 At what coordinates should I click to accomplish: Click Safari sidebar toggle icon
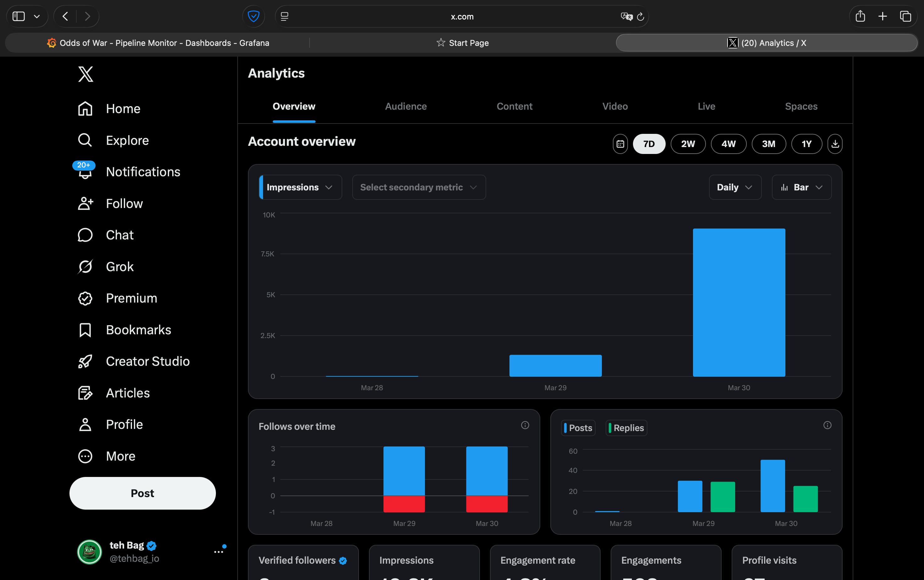[x=19, y=16]
